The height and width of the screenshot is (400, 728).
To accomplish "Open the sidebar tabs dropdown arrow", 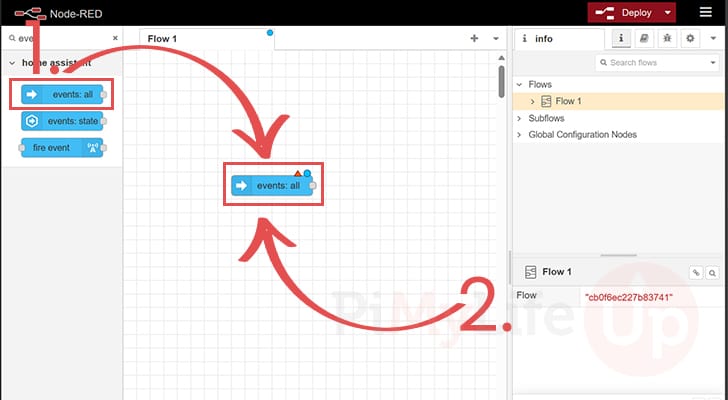I will pyautogui.click(x=714, y=39).
